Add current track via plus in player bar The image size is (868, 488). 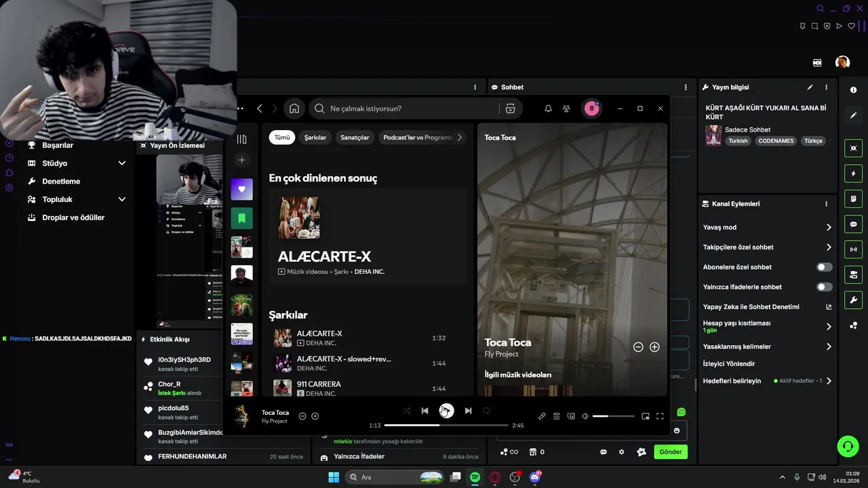point(315,416)
